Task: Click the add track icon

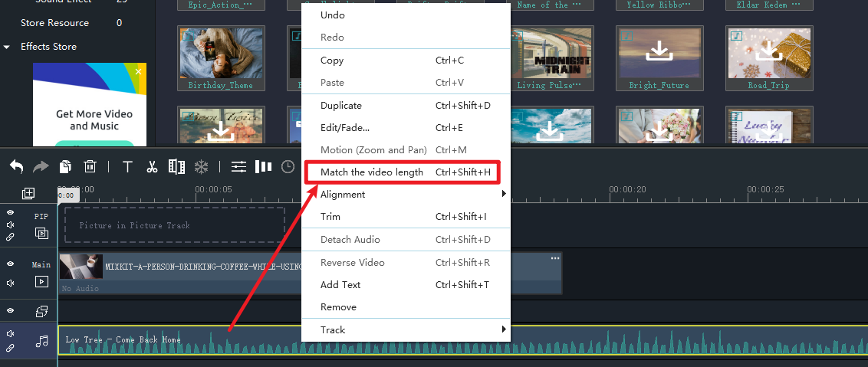Action: coord(28,193)
